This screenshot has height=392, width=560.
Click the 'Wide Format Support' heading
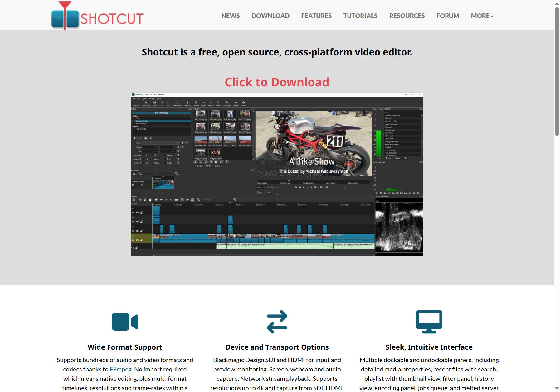[125, 347]
